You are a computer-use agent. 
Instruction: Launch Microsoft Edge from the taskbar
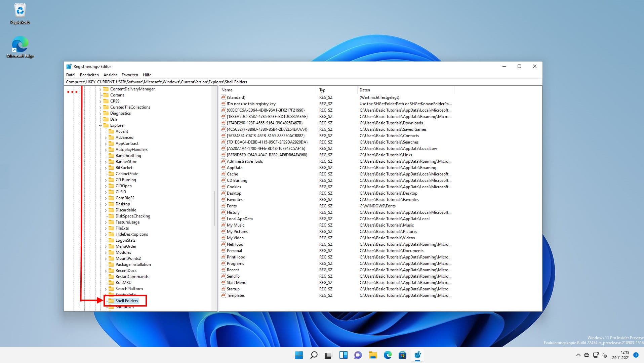389,355
